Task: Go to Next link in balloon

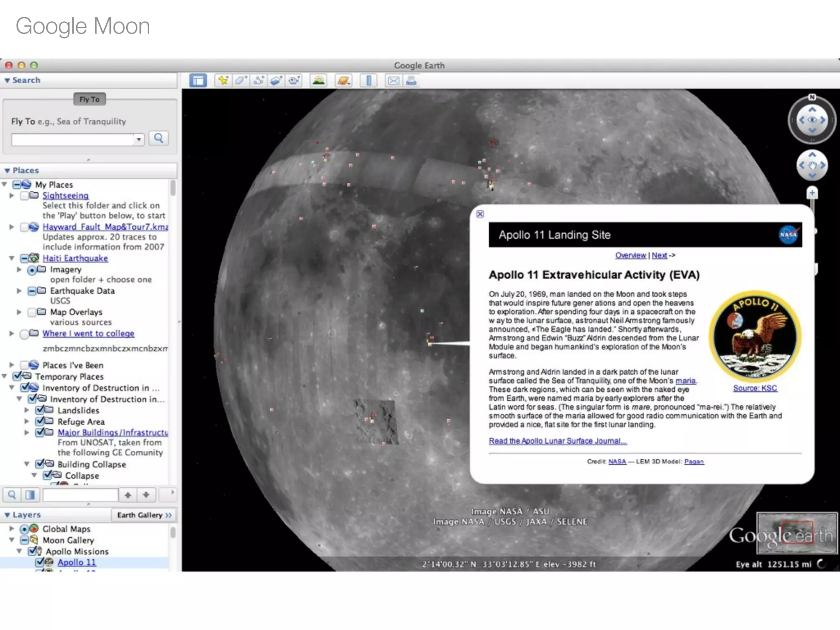Action: point(659,255)
